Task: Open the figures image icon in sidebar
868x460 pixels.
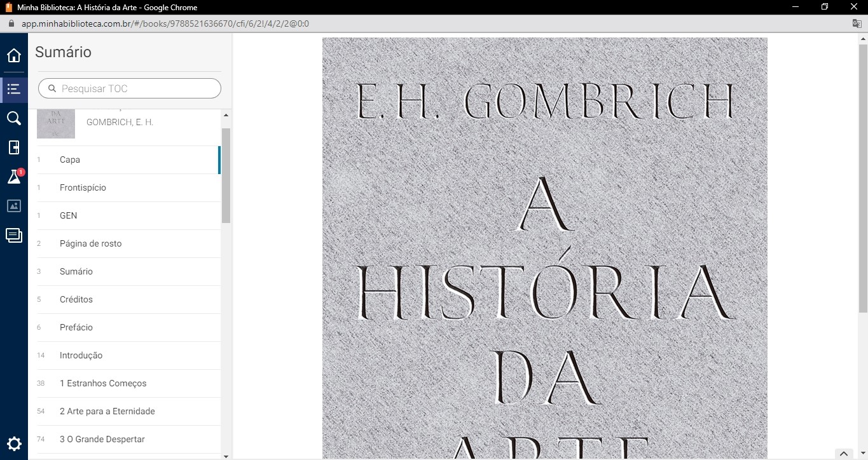Action: pyautogui.click(x=14, y=206)
